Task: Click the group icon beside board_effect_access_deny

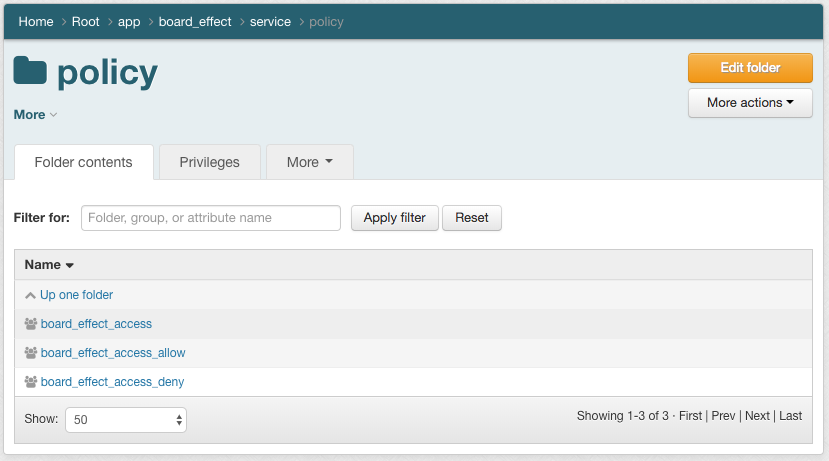Action: pyautogui.click(x=31, y=382)
